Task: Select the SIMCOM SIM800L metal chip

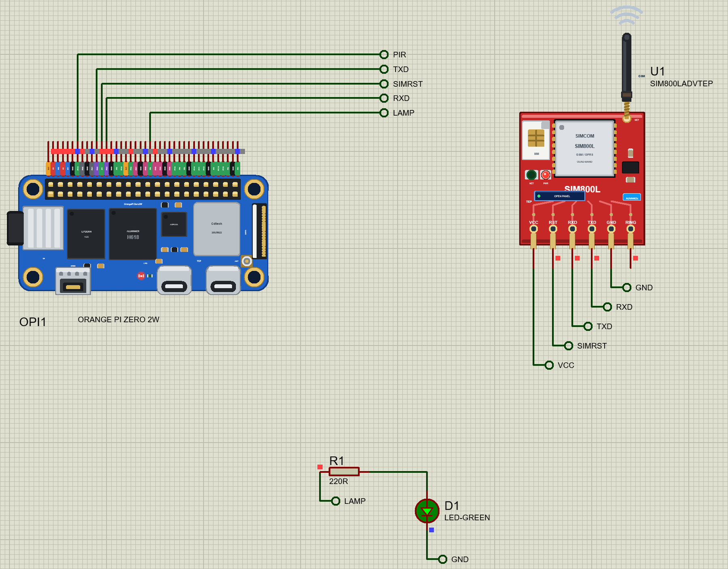Action: (x=584, y=148)
